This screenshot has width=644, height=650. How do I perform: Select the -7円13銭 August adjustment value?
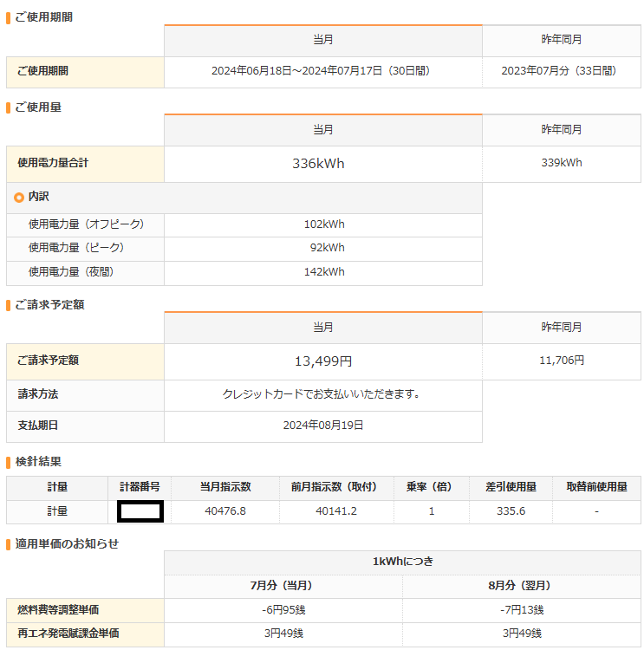pos(522,610)
